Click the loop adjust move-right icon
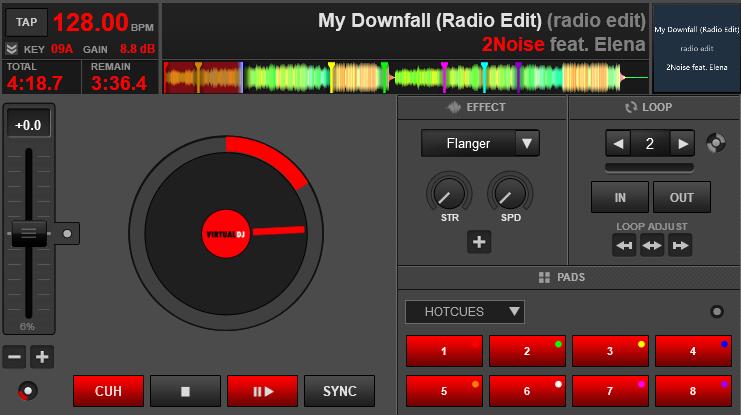The width and height of the screenshot is (741, 415). point(680,245)
